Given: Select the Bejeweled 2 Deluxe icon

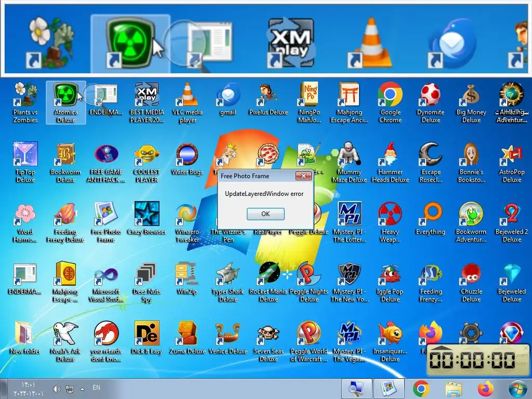Looking at the screenshot, I should [x=512, y=222].
